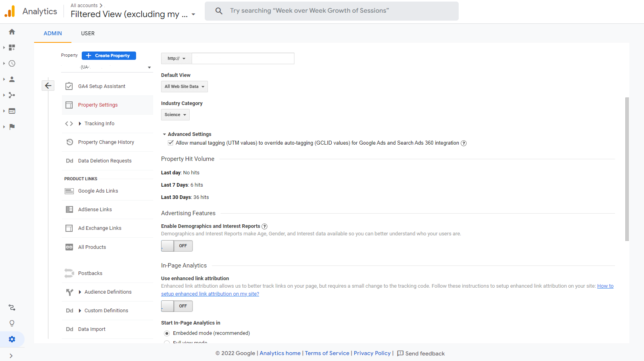Image resolution: width=644 pixels, height=361 pixels.
Task: Click the search magnifier icon
Action: click(x=219, y=11)
